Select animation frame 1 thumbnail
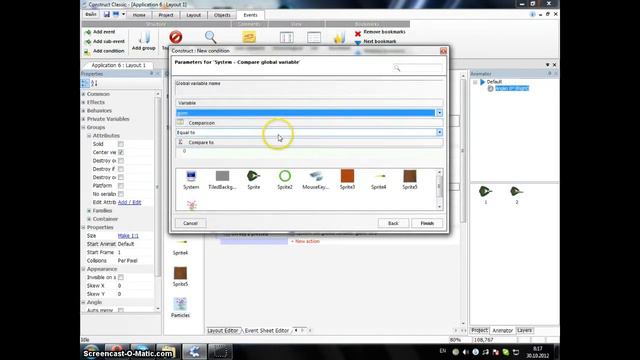Viewport: 640px width, 360px height. point(485,191)
